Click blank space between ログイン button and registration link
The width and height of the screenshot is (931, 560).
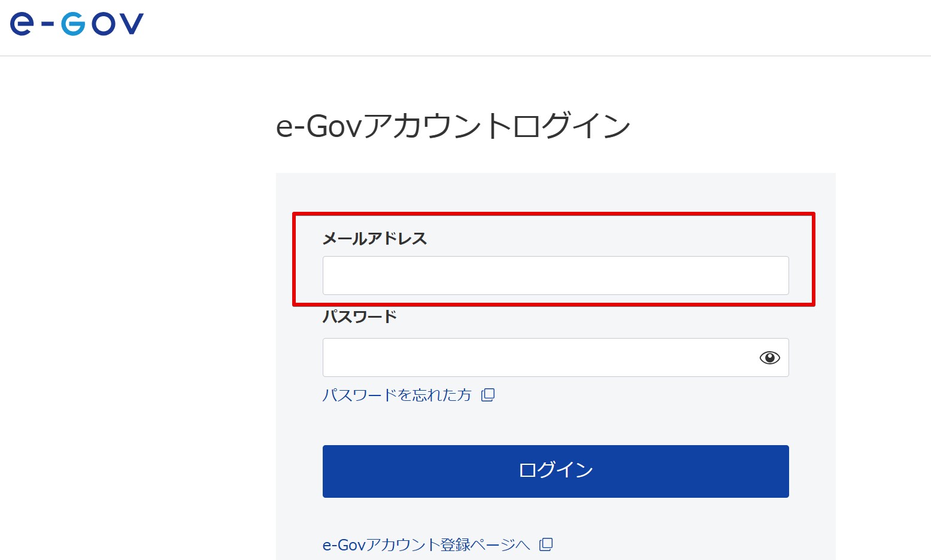pos(556,517)
